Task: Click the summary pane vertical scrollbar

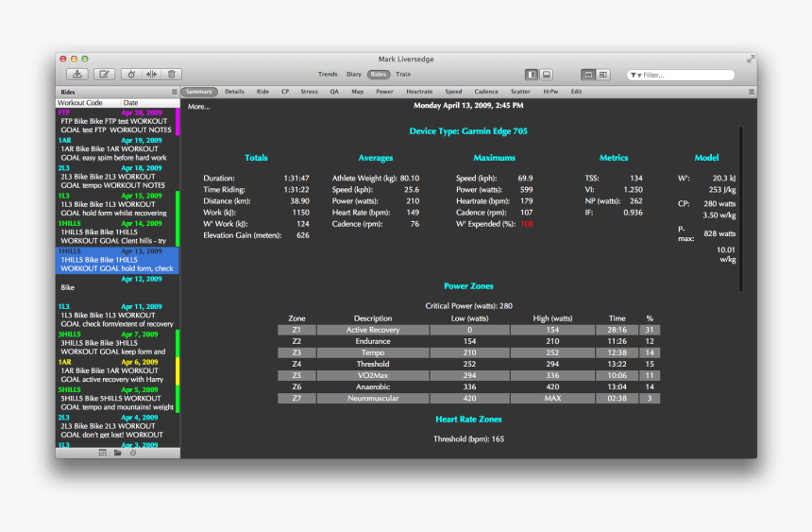Action: 741,210
